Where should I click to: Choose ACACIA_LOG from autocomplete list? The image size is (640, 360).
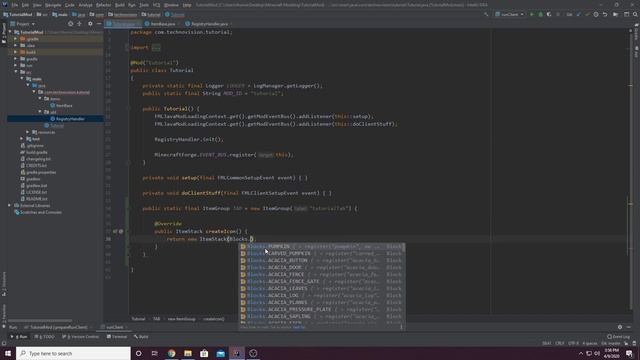pos(322,295)
